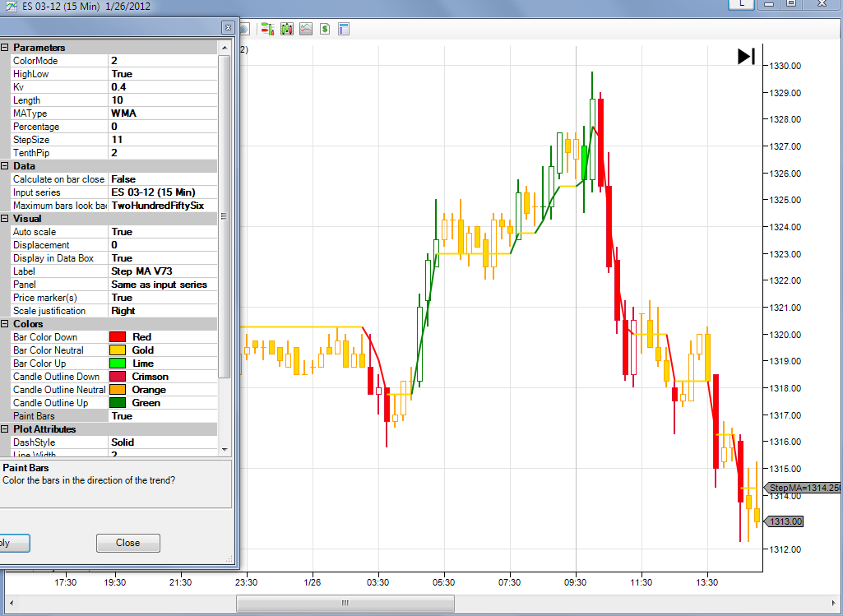This screenshot has width=843, height=616.
Task: Toggle Price marker(s) True value
Action: (163, 298)
